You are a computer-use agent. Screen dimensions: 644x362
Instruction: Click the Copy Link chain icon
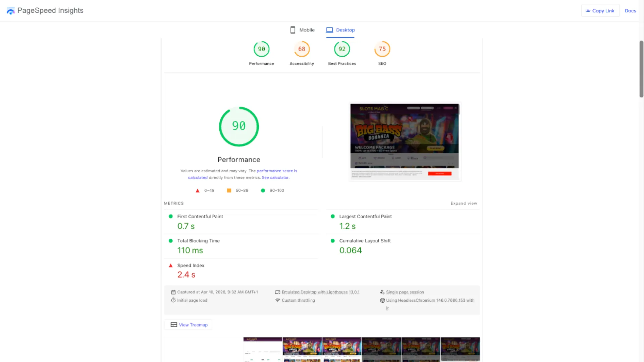click(x=588, y=11)
